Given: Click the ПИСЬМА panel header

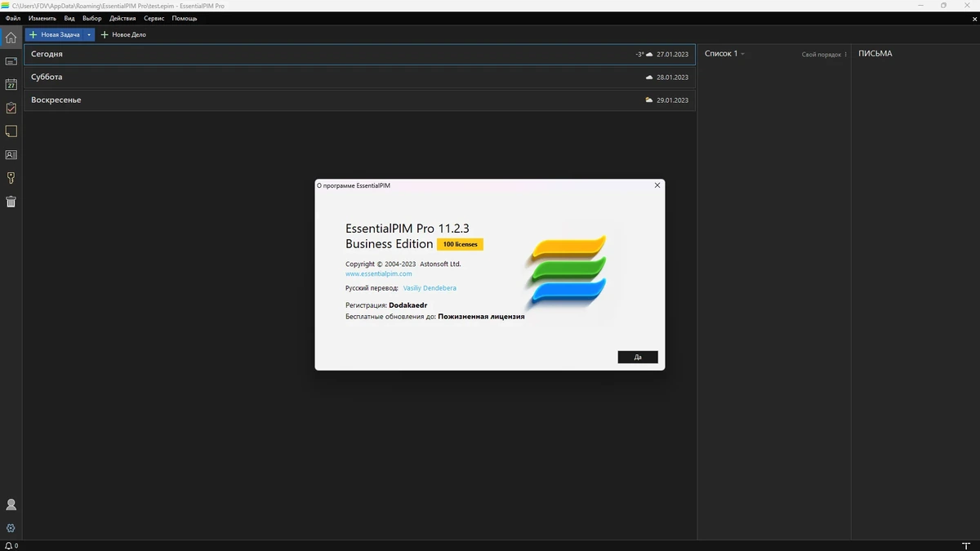Looking at the screenshot, I should click(x=875, y=54).
